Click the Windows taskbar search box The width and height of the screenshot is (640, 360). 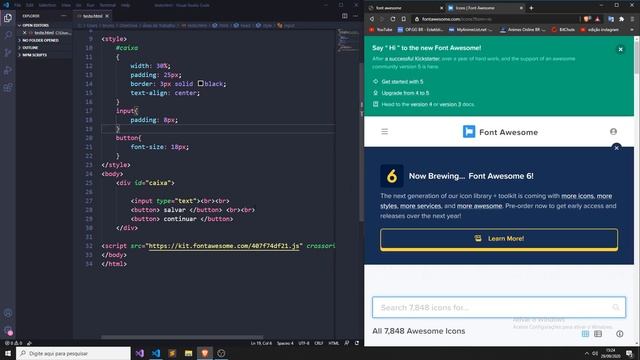[73, 353]
